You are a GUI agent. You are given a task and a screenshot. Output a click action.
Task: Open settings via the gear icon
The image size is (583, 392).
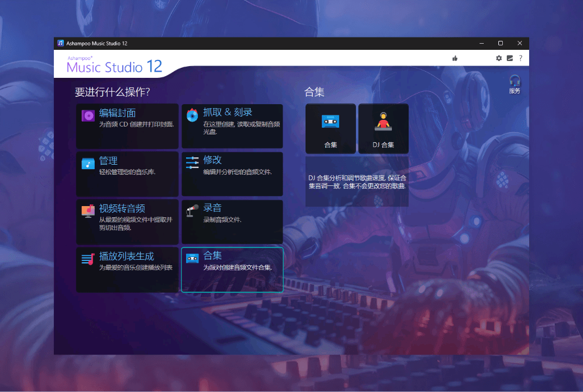pyautogui.click(x=499, y=58)
